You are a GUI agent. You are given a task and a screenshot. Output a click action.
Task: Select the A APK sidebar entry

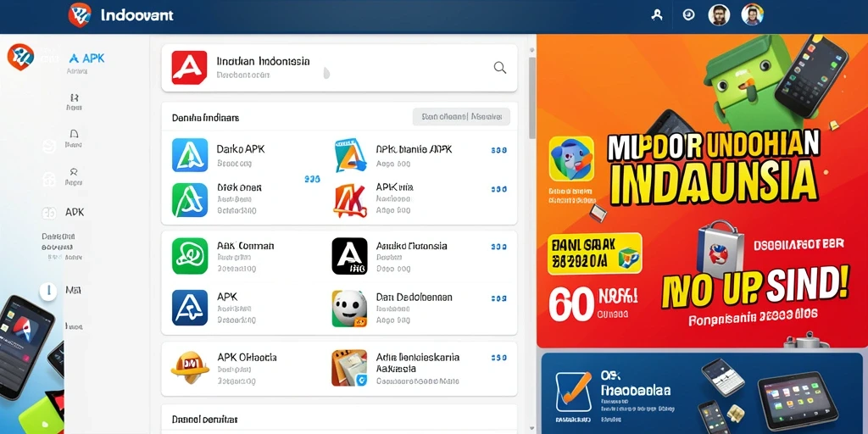point(86,58)
